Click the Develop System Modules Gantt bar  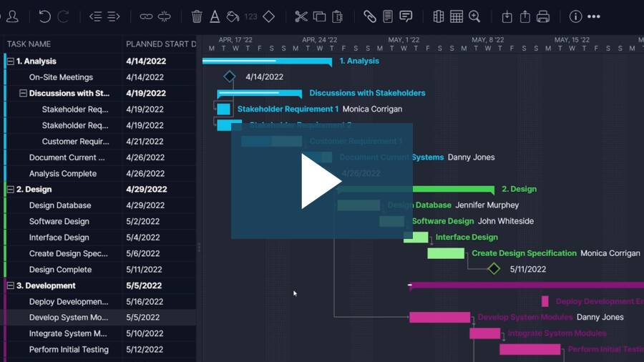[x=439, y=317]
